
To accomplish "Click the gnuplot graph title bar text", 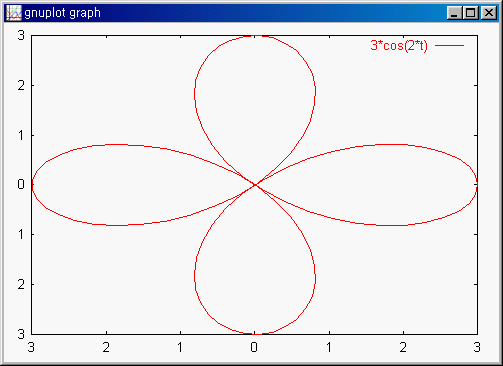I will [62, 13].
